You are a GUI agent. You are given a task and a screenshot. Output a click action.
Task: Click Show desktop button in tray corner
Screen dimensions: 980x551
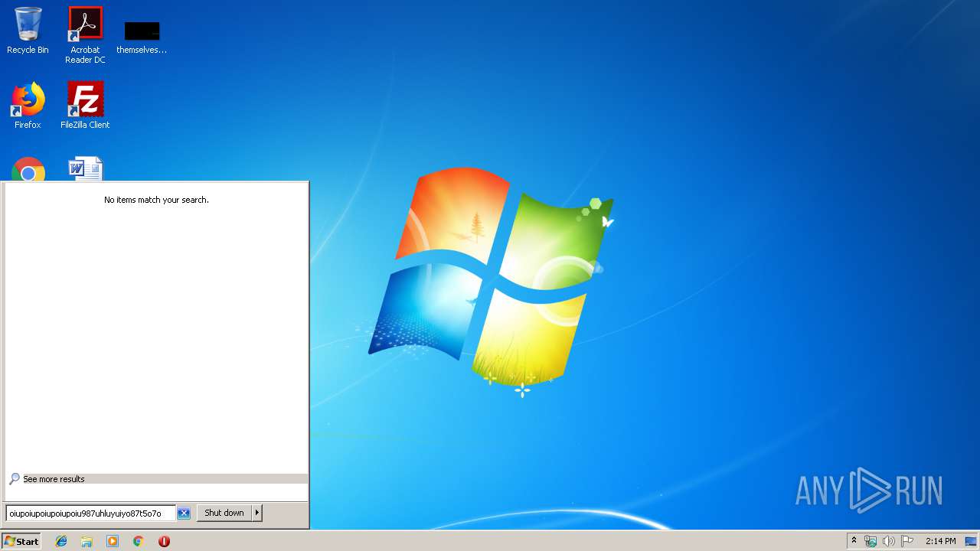click(972, 541)
